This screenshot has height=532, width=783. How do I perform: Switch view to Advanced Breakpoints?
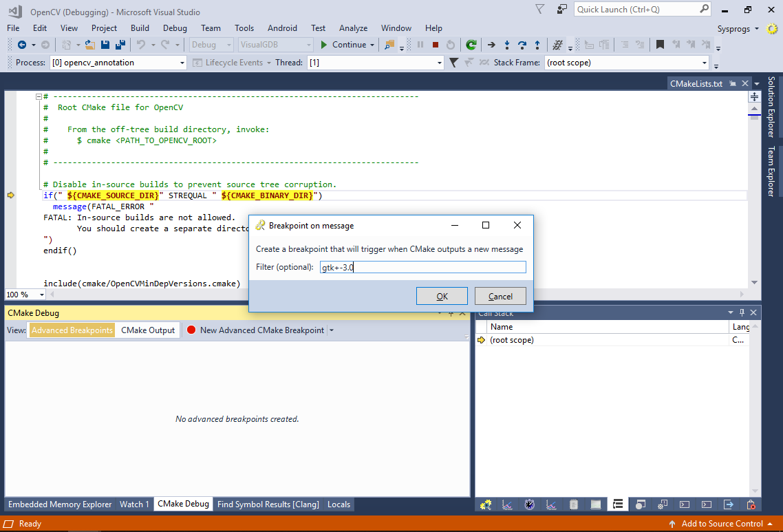click(x=72, y=330)
